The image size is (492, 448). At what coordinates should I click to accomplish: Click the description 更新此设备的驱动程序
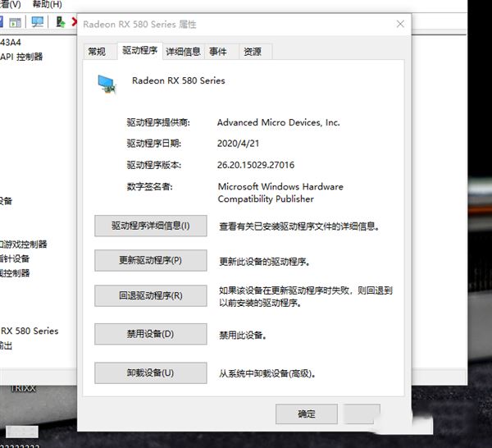click(265, 262)
